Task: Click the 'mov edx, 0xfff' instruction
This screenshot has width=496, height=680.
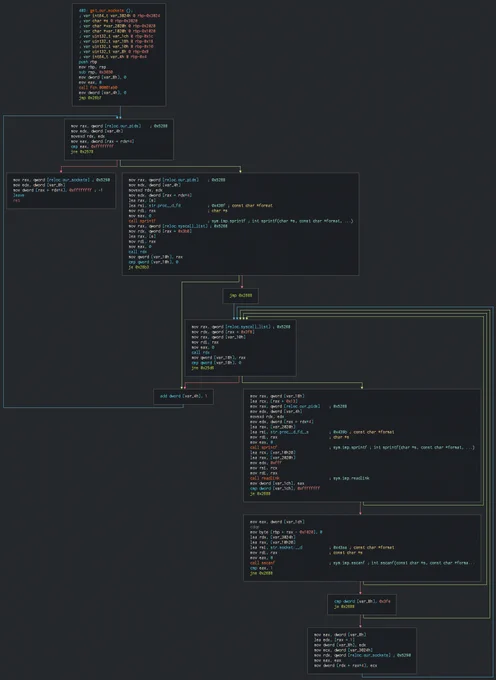Action: pyautogui.click(x=266, y=463)
